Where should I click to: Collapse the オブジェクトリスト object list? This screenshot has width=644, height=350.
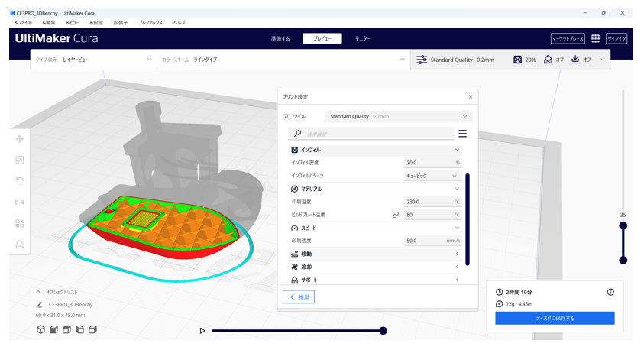[x=38, y=292]
